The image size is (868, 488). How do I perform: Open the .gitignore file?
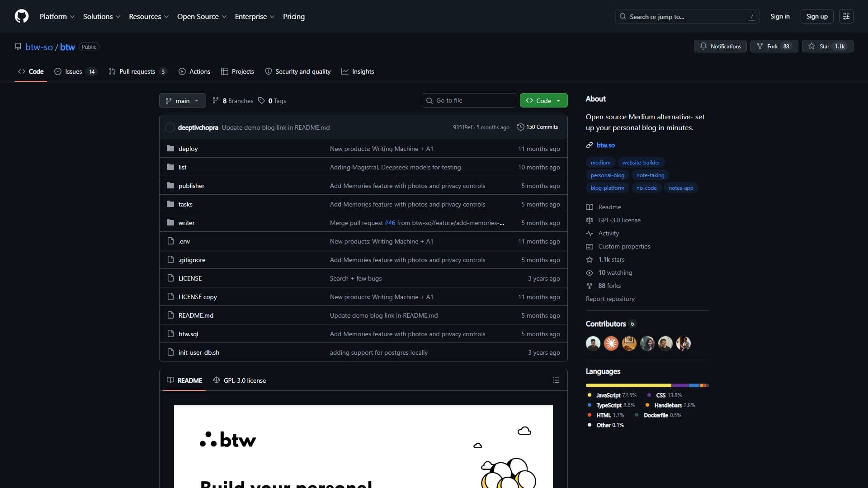192,260
